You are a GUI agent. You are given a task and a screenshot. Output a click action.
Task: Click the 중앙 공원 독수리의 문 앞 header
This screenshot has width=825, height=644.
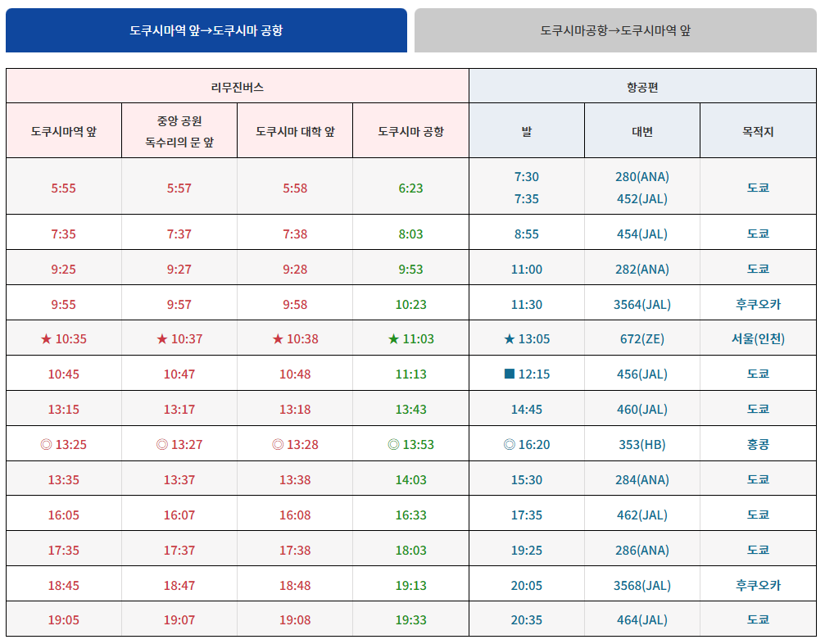tap(179, 129)
